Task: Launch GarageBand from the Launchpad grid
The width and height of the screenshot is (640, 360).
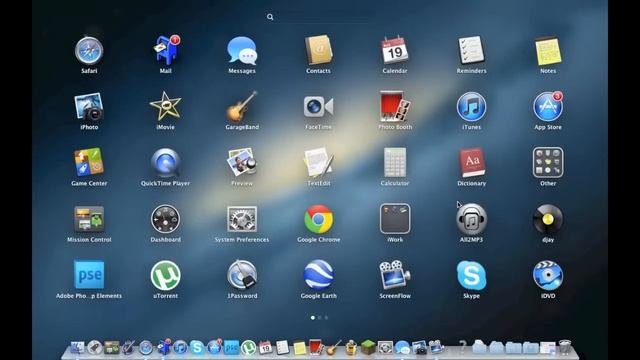Action: pos(242,106)
